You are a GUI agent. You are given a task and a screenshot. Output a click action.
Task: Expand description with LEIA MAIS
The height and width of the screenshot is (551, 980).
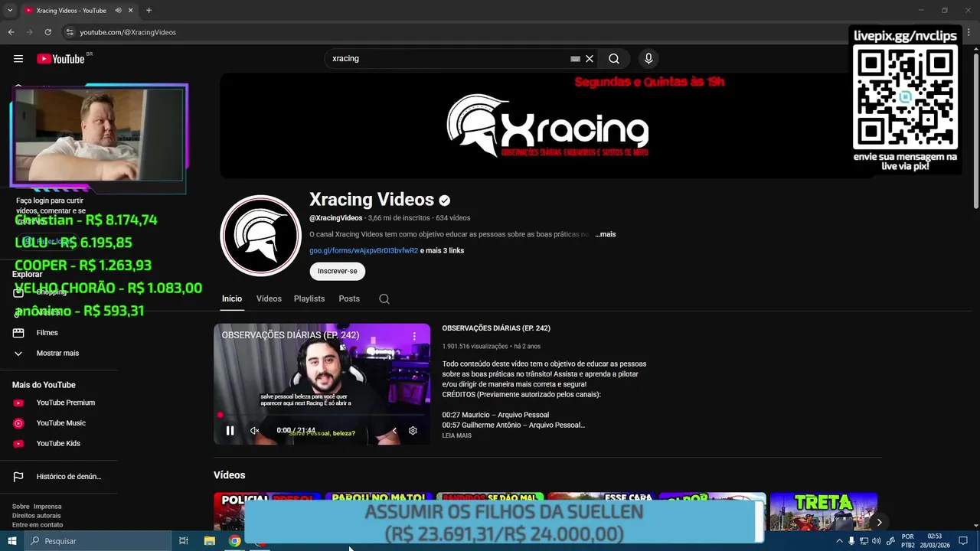(x=456, y=435)
